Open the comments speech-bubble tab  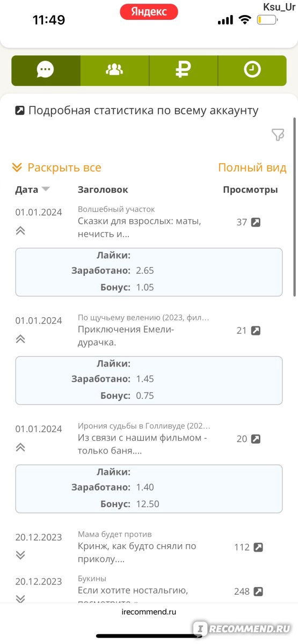click(46, 70)
